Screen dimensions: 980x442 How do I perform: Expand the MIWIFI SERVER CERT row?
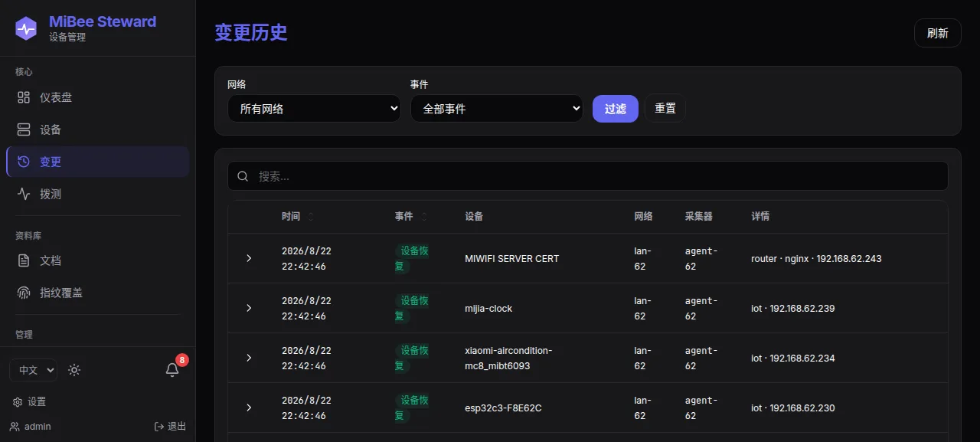pyautogui.click(x=249, y=258)
